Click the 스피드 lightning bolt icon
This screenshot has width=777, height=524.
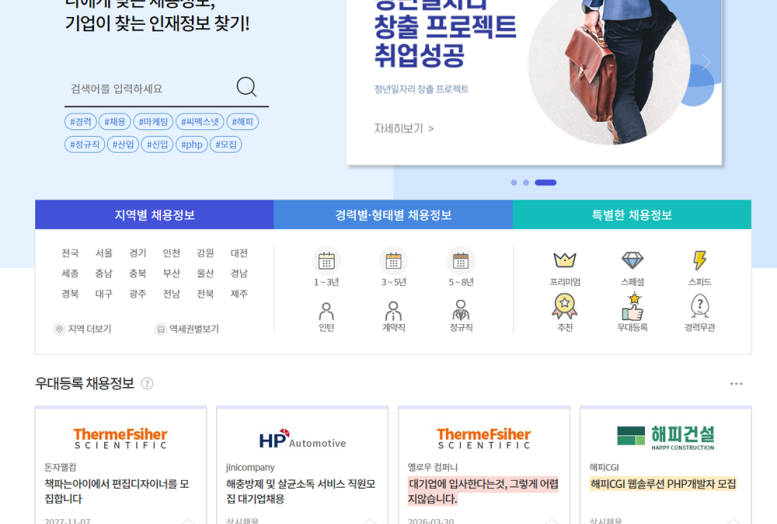coord(700,260)
